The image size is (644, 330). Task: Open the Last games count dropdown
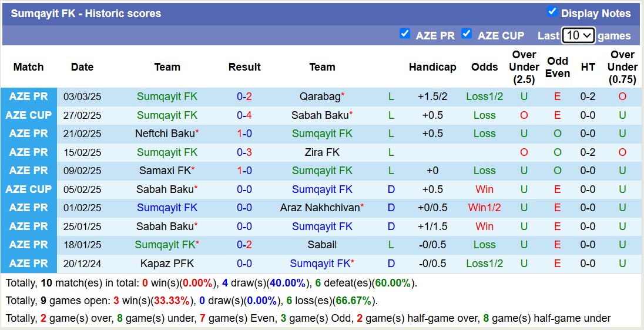(x=578, y=35)
